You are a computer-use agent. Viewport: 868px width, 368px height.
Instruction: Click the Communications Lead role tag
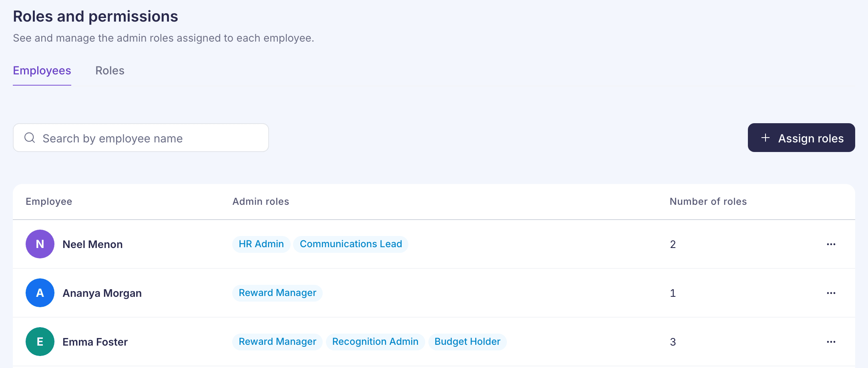[x=351, y=244]
